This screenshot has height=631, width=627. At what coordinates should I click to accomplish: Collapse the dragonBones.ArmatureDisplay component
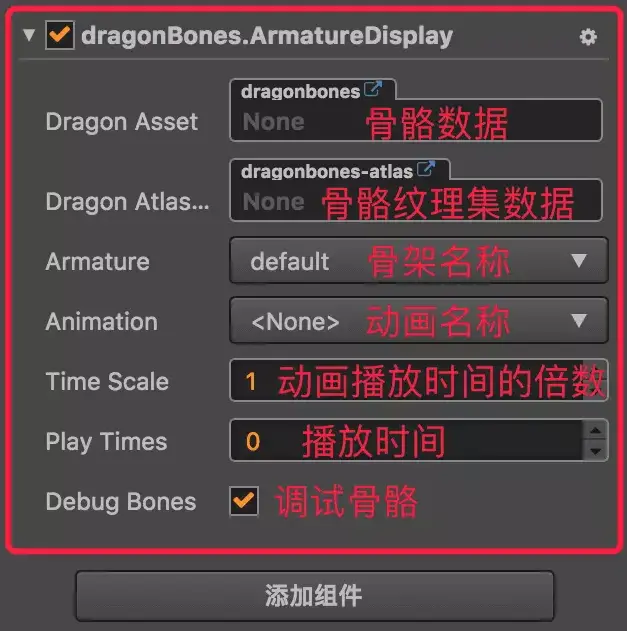pos(29,35)
